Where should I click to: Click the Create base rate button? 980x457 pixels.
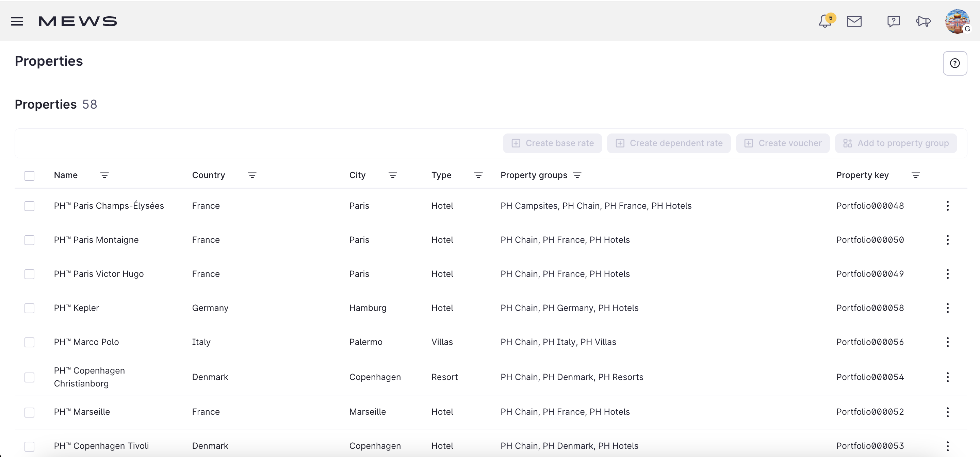(x=552, y=143)
